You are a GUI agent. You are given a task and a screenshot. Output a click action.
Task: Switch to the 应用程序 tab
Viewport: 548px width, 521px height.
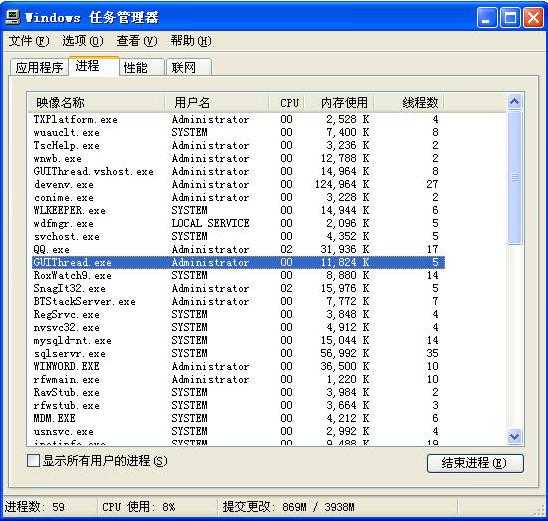[x=39, y=67]
